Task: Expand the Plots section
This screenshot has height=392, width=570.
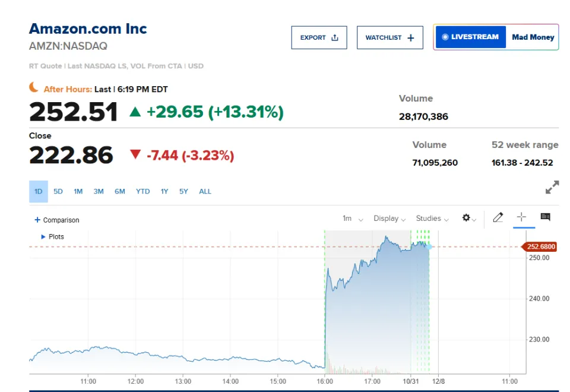Action: click(52, 236)
